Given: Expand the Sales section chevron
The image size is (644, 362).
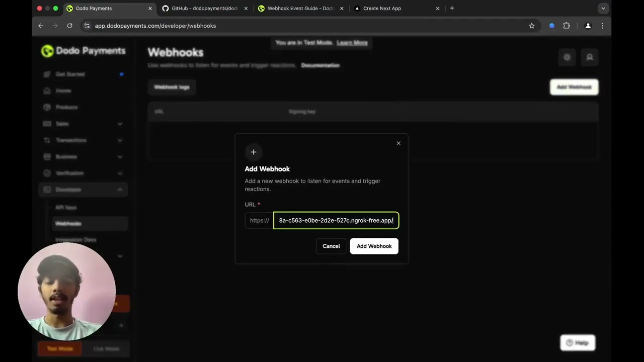Looking at the screenshot, I should tap(120, 124).
